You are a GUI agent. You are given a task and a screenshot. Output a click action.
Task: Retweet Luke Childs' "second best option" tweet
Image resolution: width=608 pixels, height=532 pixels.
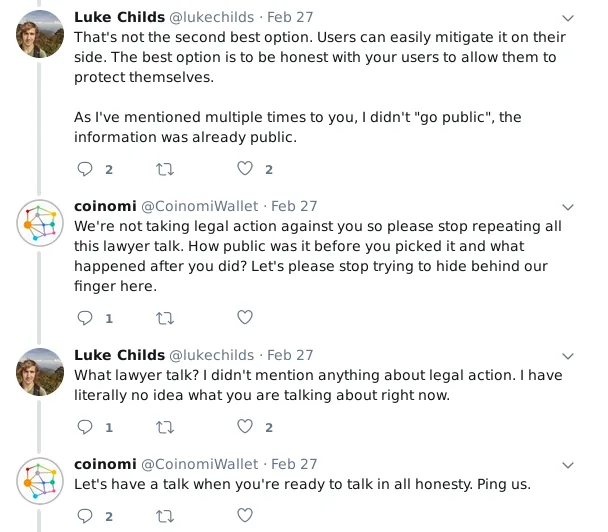(165, 169)
